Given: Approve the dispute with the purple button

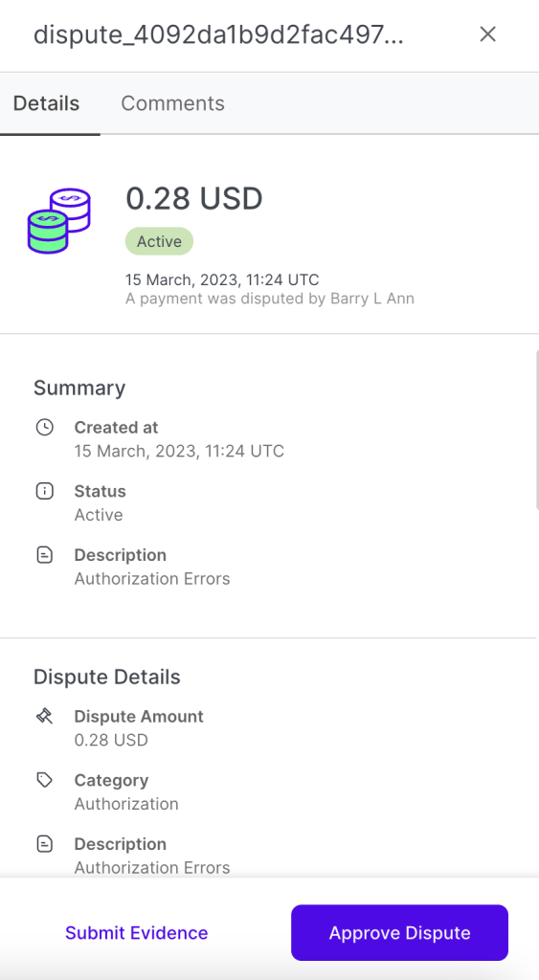Looking at the screenshot, I should click(x=399, y=932).
